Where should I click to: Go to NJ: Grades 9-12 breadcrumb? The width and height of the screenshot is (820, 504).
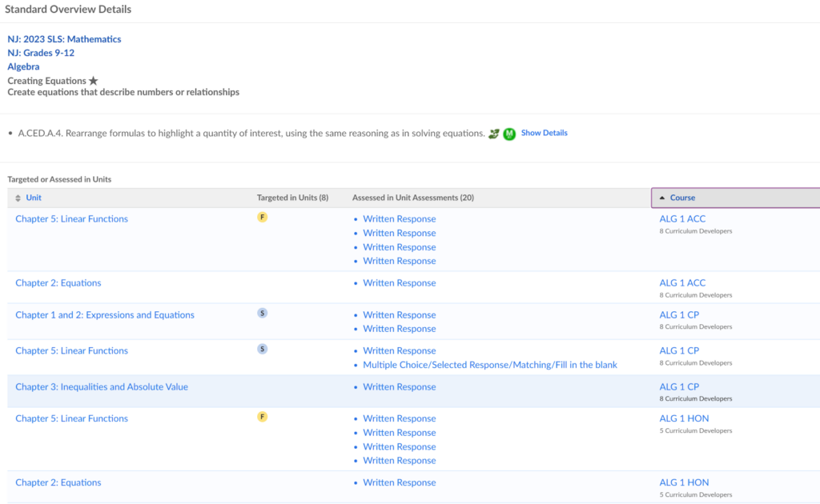pyautogui.click(x=41, y=53)
